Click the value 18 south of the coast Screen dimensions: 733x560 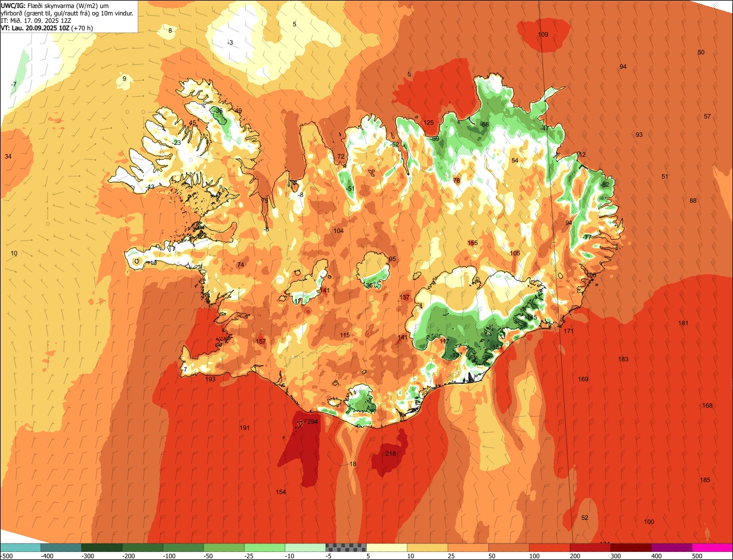point(353,464)
